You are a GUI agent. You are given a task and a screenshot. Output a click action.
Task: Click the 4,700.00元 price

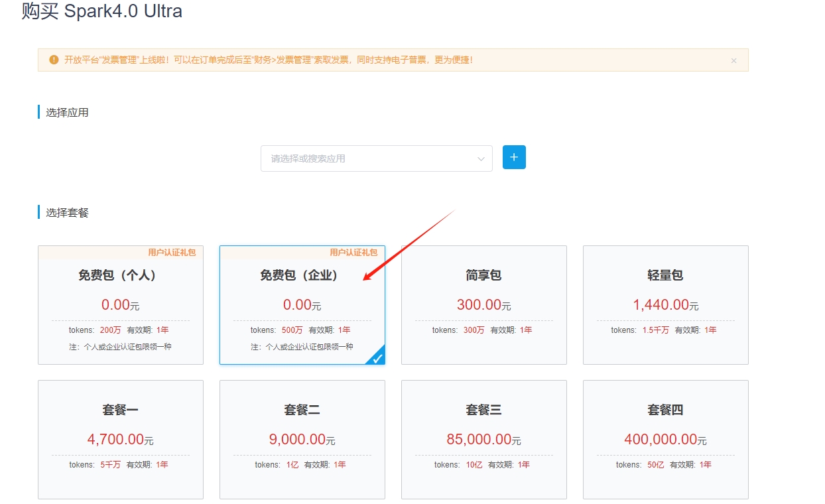coord(121,440)
